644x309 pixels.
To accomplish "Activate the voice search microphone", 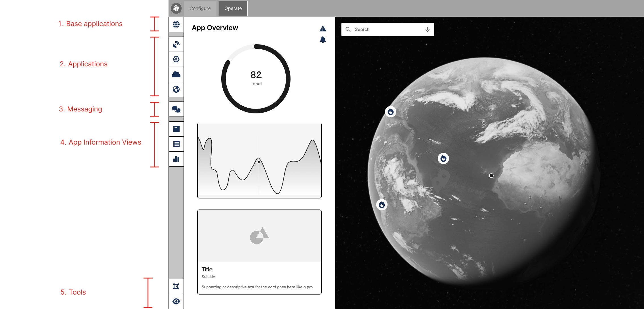I will [427, 29].
